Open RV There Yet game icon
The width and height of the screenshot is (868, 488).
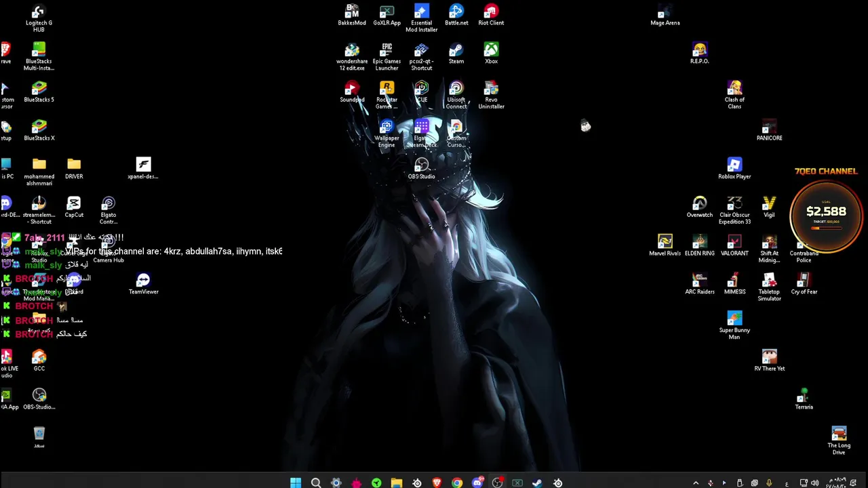click(x=769, y=361)
